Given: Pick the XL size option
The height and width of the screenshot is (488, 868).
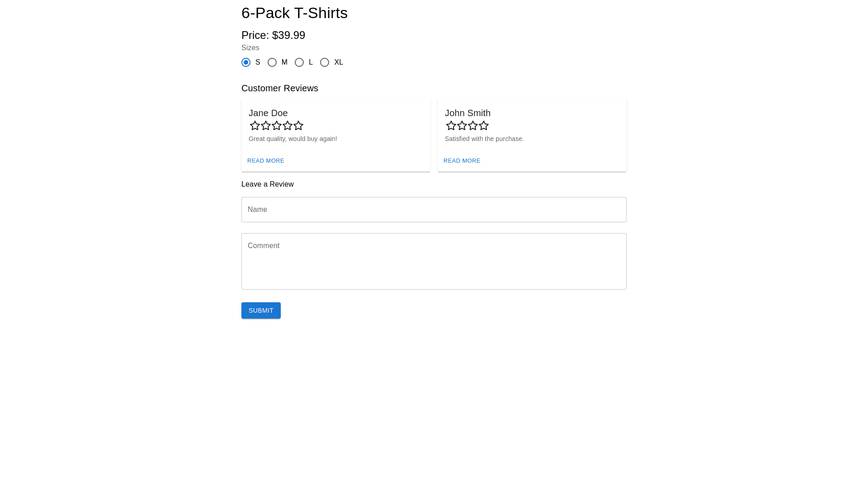Looking at the screenshot, I should [325, 62].
